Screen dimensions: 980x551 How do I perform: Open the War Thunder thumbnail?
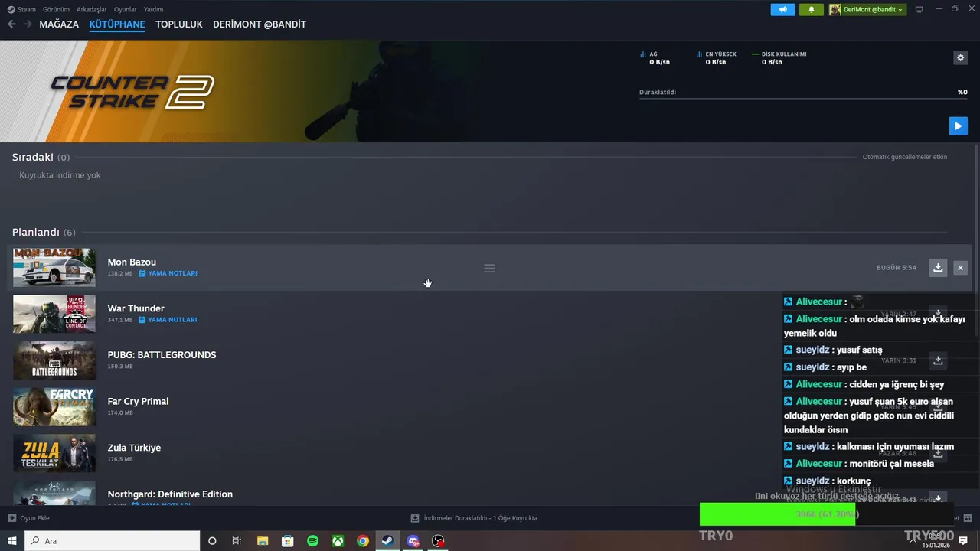pyautogui.click(x=54, y=314)
